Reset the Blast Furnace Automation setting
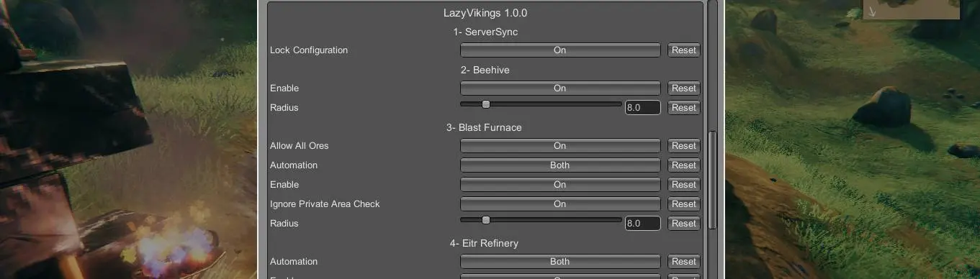 [683, 165]
